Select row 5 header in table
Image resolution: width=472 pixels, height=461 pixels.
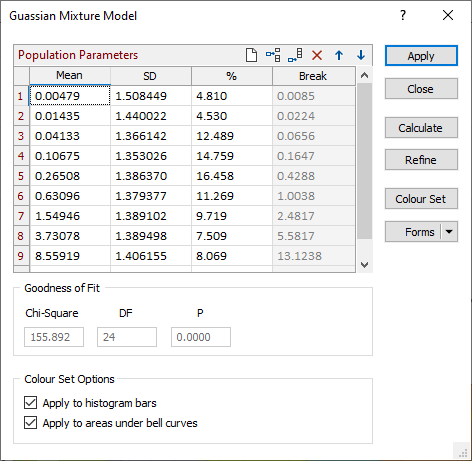point(21,176)
